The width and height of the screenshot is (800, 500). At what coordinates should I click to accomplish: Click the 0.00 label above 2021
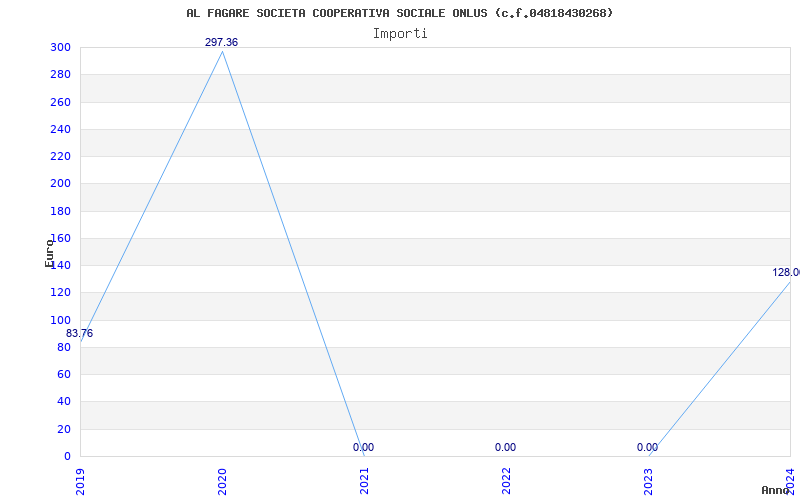coord(363,447)
